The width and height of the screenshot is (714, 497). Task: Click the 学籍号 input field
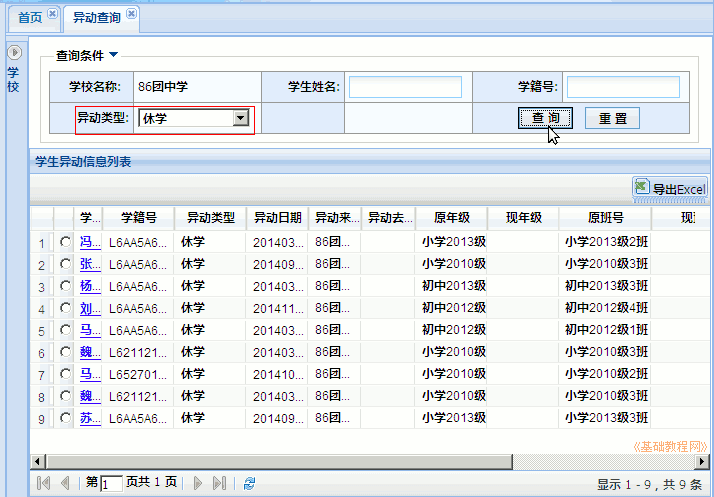(623, 87)
